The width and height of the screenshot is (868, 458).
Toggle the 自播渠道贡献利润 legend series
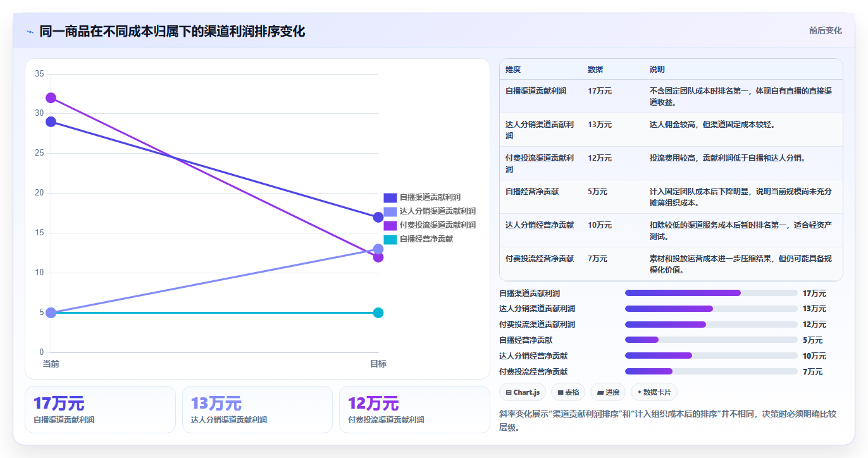pos(422,197)
